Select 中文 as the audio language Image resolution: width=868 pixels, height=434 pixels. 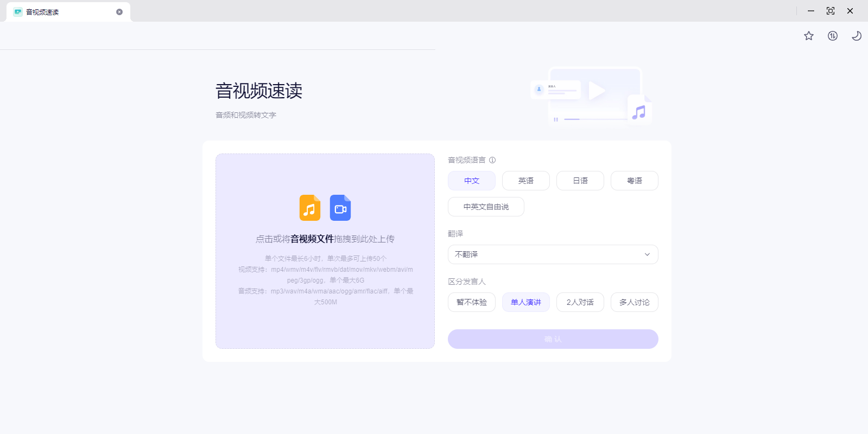471,181
